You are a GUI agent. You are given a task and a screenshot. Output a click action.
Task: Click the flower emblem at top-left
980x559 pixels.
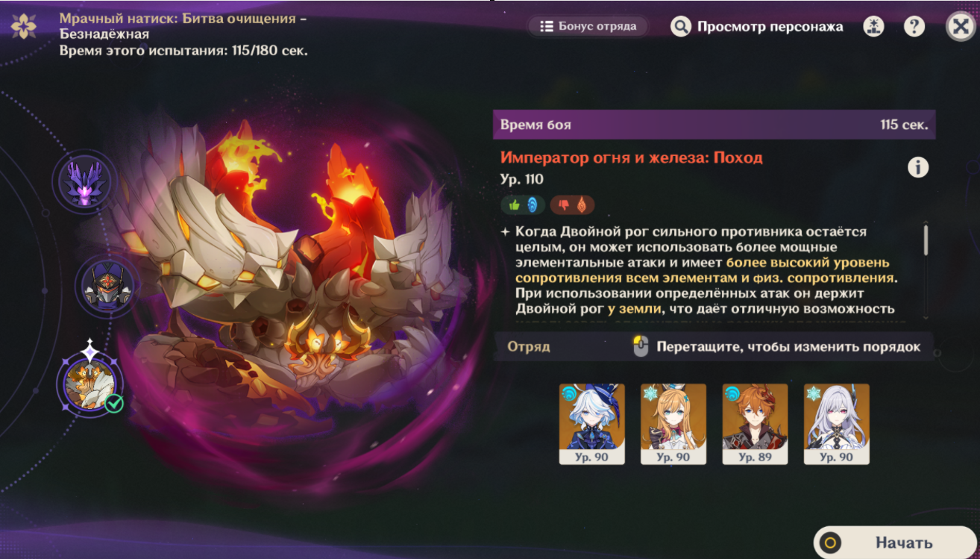pos(24,27)
